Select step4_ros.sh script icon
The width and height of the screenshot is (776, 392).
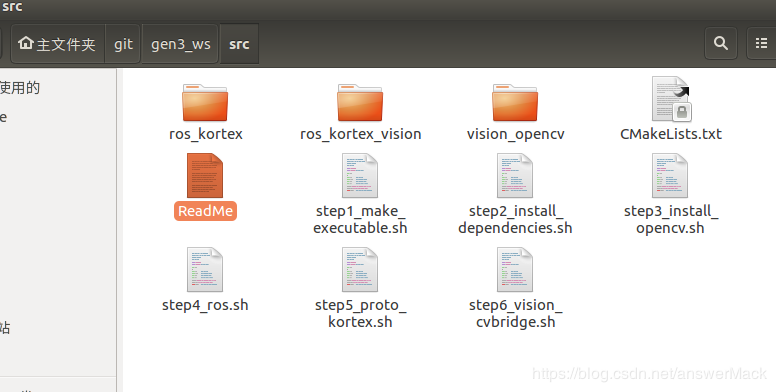coord(205,270)
